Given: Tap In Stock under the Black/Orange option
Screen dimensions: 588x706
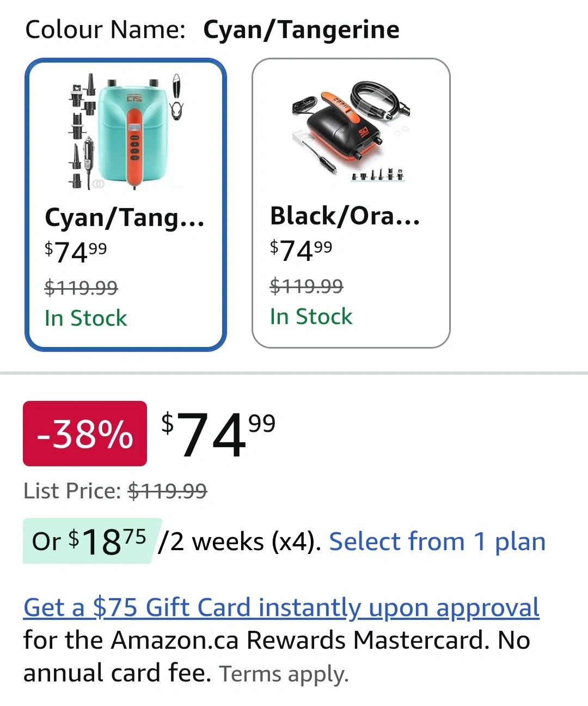Looking at the screenshot, I should point(311,317).
